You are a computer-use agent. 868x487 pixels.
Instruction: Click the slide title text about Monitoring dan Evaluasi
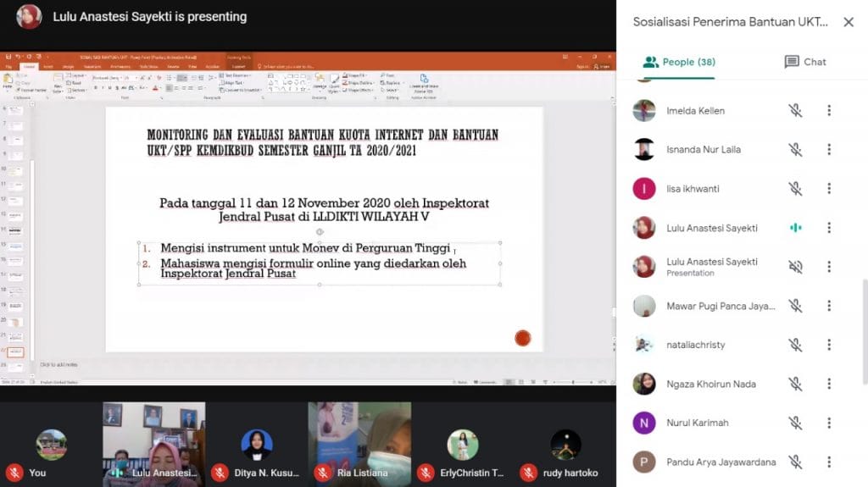click(323, 143)
